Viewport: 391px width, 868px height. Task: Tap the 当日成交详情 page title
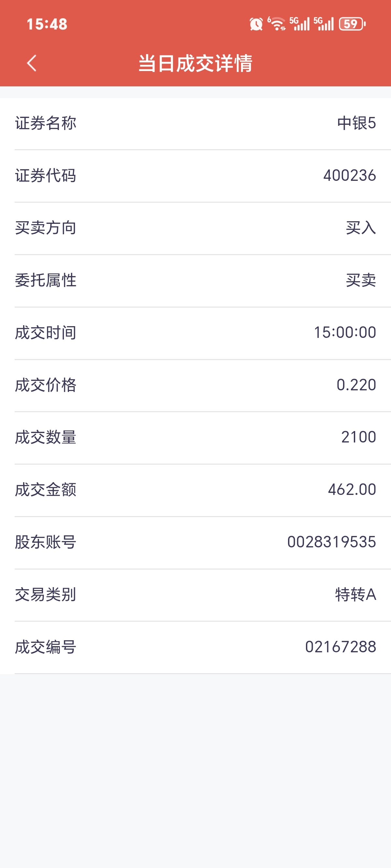195,63
